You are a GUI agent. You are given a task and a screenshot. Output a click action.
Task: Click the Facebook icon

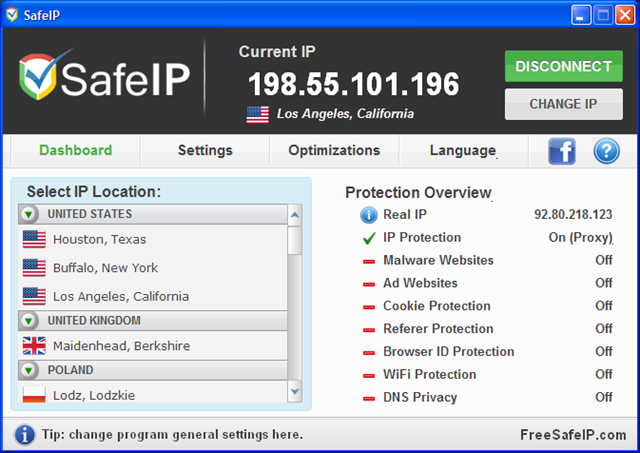tap(562, 151)
